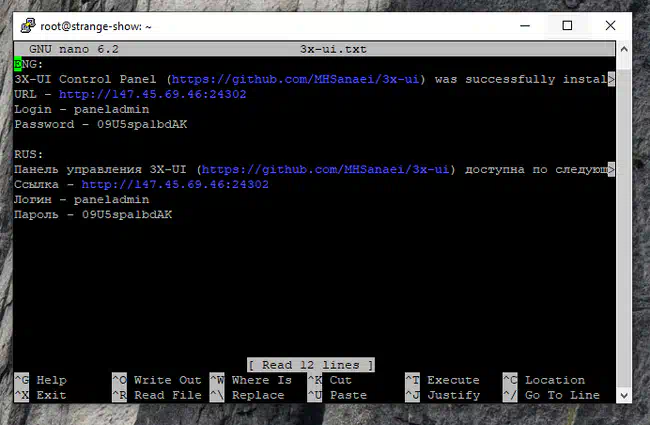Click the '3x-ui.txt' filename in nano header
Viewport: 650px width, 425px height.
(333, 49)
